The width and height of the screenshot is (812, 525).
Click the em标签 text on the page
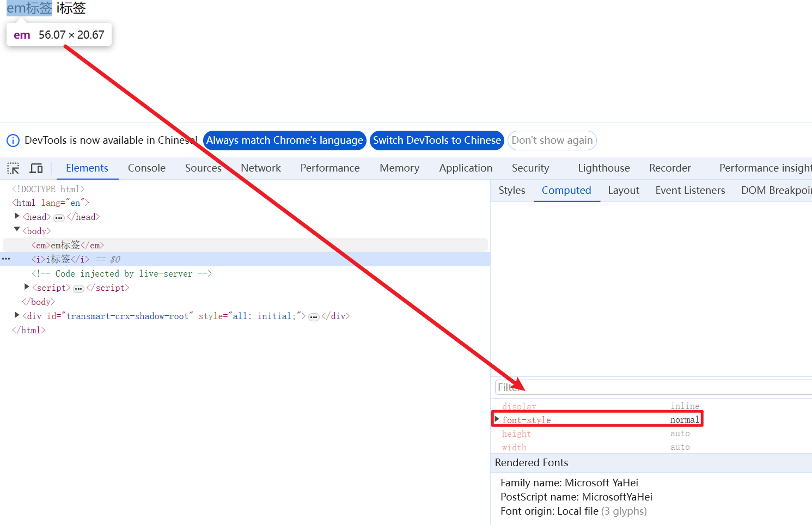tap(29, 8)
